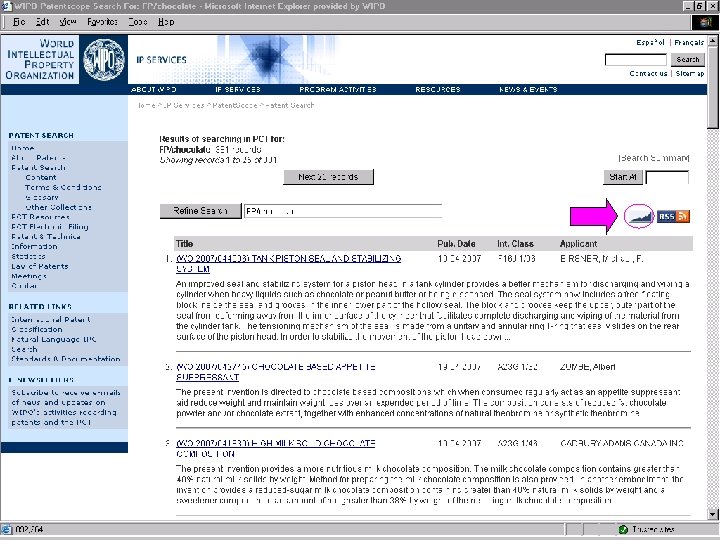720x540 pixels.
Task: Go to News & Events navigation tab
Action: tap(528, 90)
